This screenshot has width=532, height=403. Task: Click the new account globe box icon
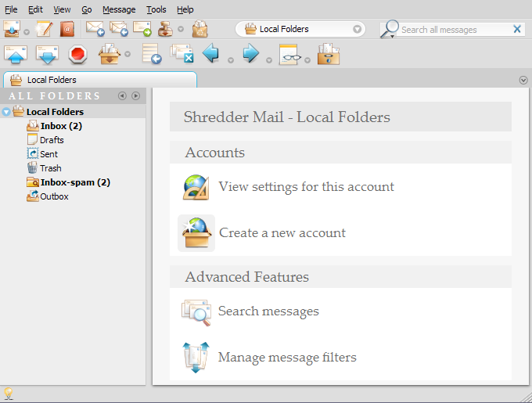pyautogui.click(x=196, y=233)
